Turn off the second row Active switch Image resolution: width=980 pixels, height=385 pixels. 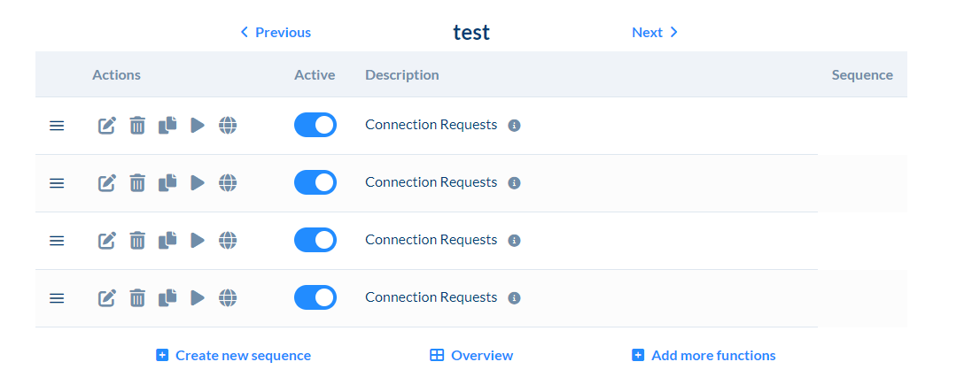[x=315, y=182]
